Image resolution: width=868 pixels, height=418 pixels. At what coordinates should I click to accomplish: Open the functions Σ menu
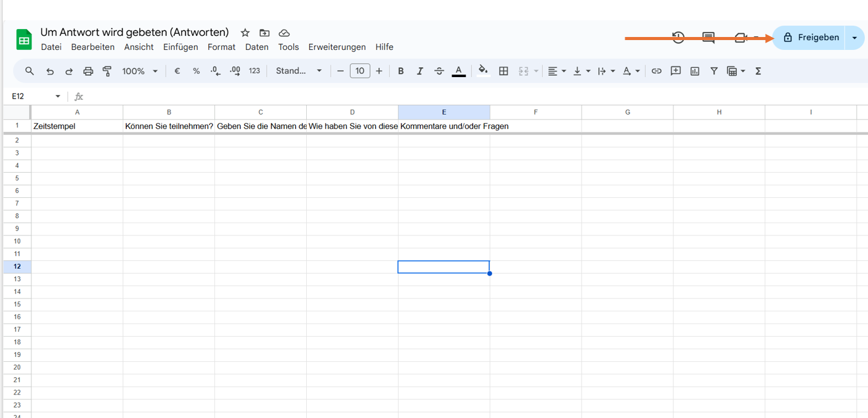click(x=758, y=71)
